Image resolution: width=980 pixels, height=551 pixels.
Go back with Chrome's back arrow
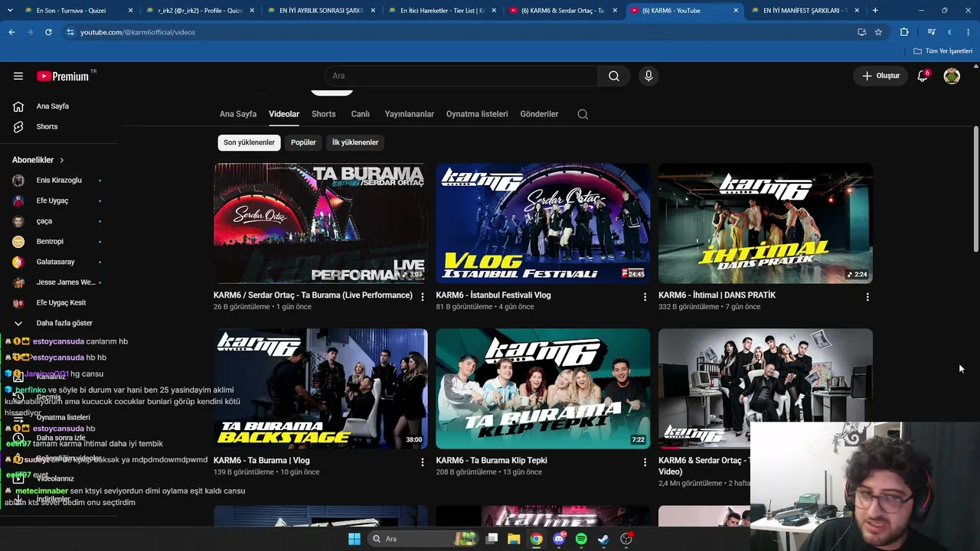point(11,32)
